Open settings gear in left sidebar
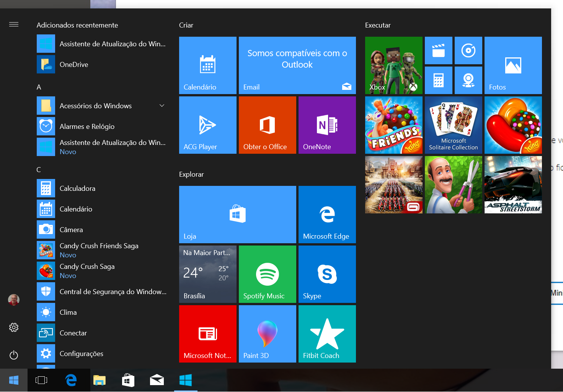 [14, 327]
